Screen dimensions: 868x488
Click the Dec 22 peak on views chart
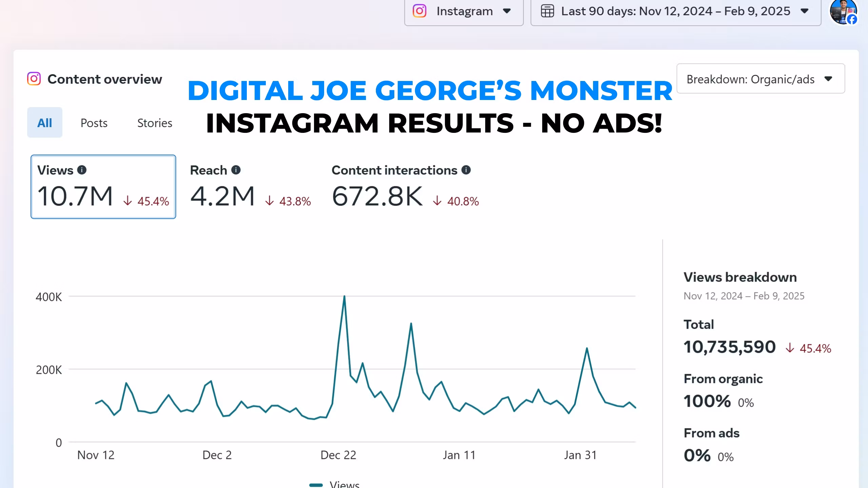click(x=344, y=296)
